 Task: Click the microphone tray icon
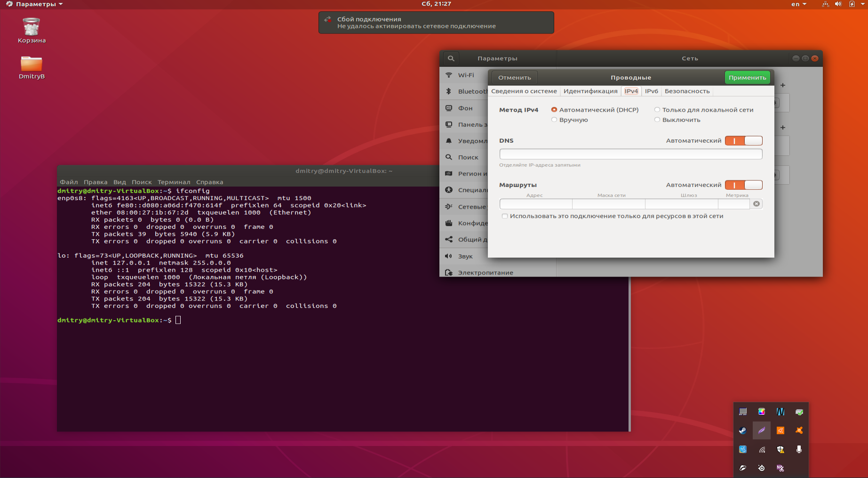pos(799,449)
